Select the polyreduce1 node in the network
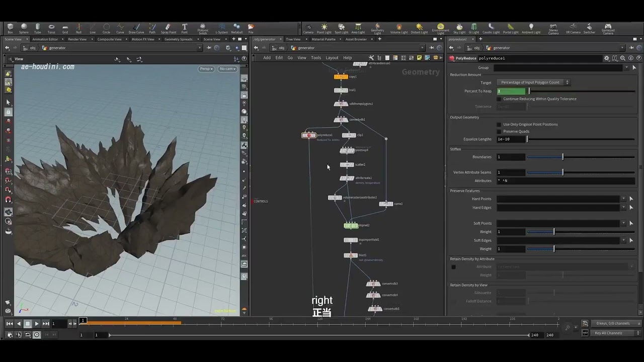This screenshot has height=362, width=644. click(x=308, y=135)
